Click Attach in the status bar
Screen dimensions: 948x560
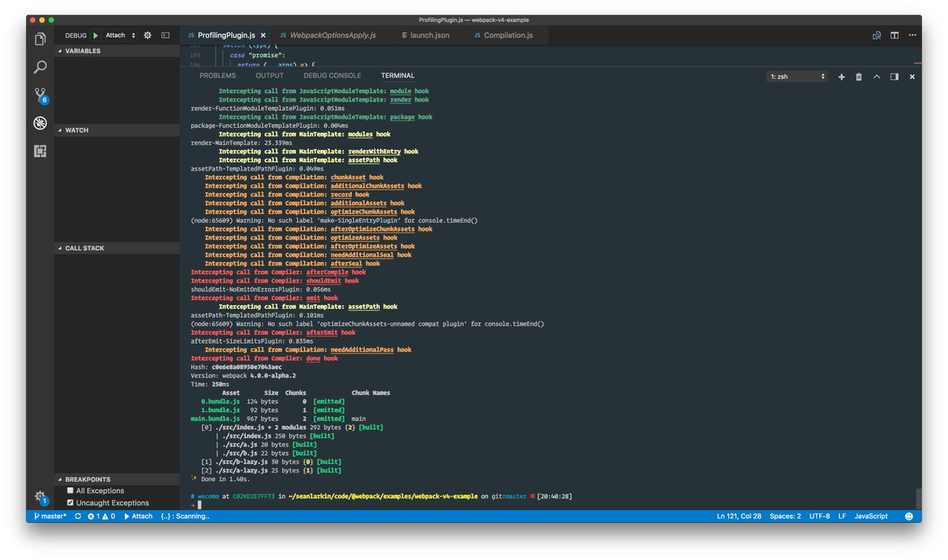point(138,516)
